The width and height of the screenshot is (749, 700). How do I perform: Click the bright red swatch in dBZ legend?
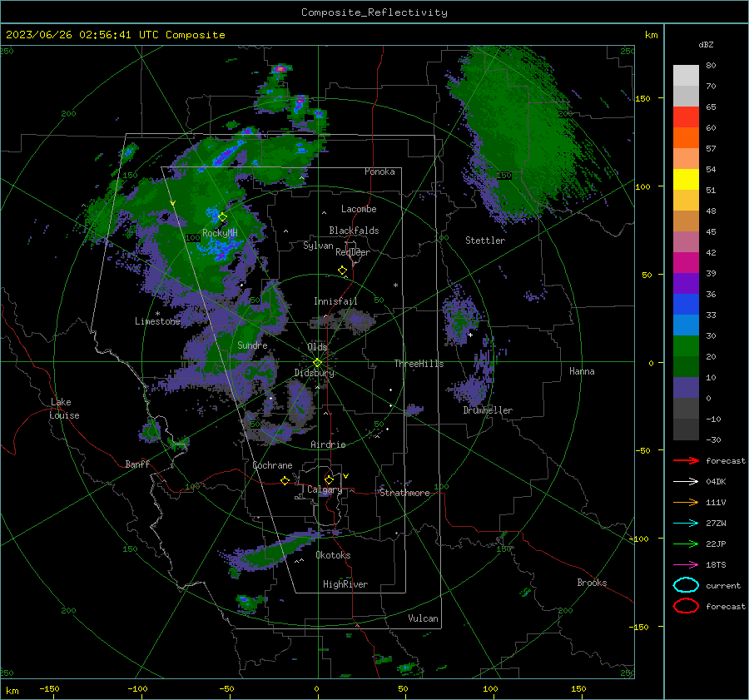[x=686, y=117]
